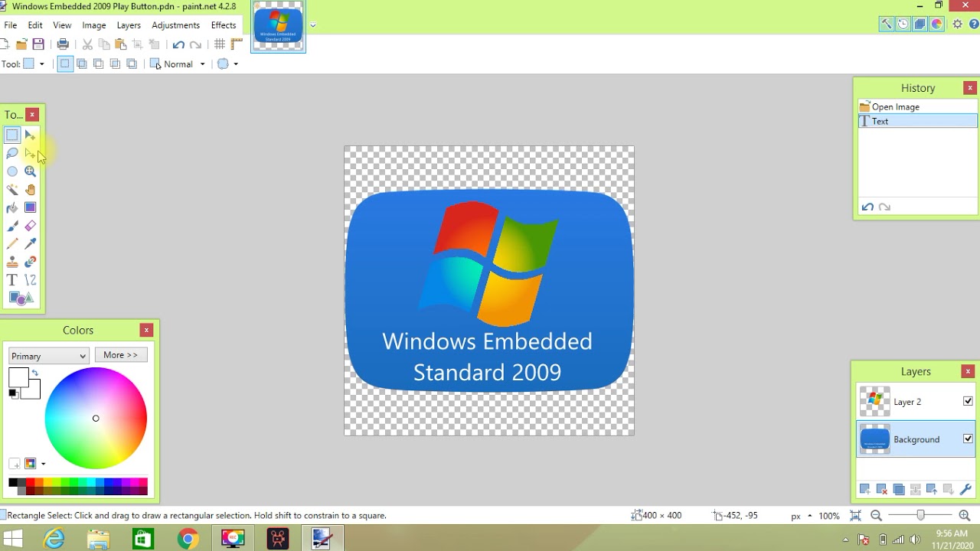Select the Gradient tool
This screenshot has width=980, height=551.
(x=30, y=207)
